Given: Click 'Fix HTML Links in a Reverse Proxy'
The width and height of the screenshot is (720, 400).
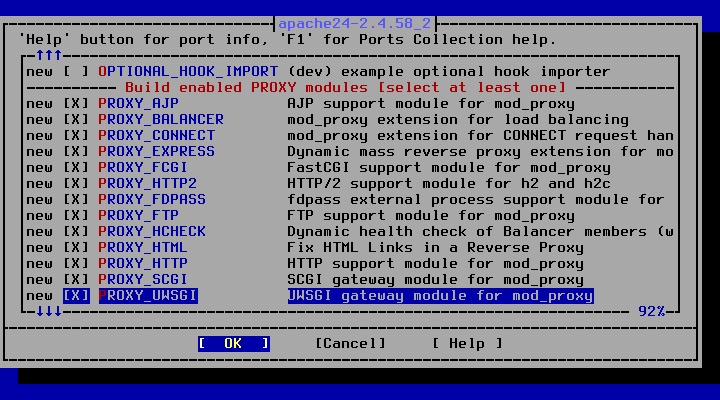Looking at the screenshot, I should 436,248.
